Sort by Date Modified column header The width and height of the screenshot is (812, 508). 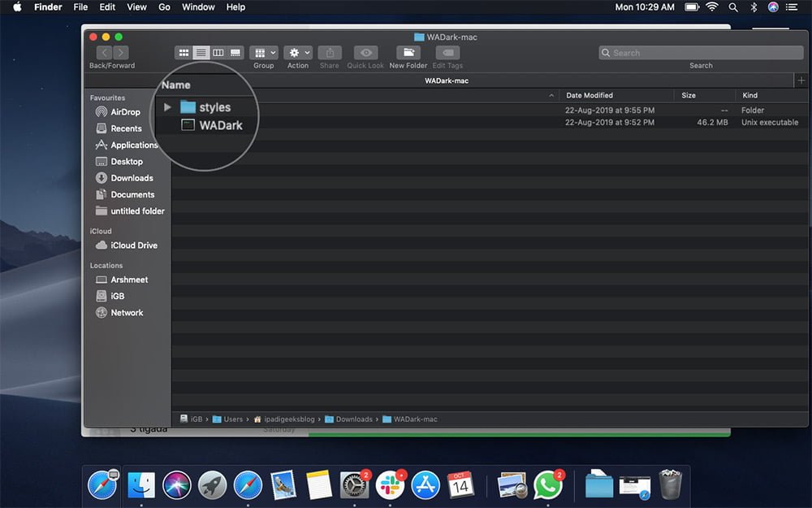pyautogui.click(x=590, y=95)
